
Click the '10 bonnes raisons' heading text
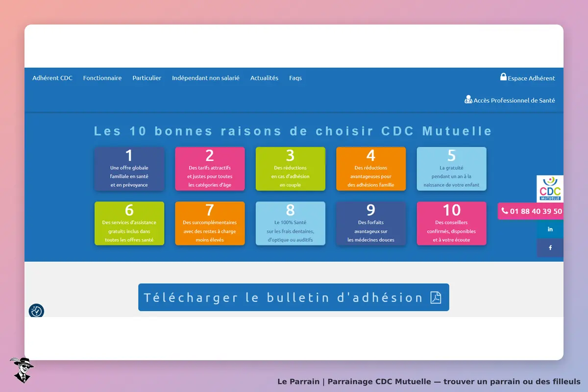pos(293,131)
